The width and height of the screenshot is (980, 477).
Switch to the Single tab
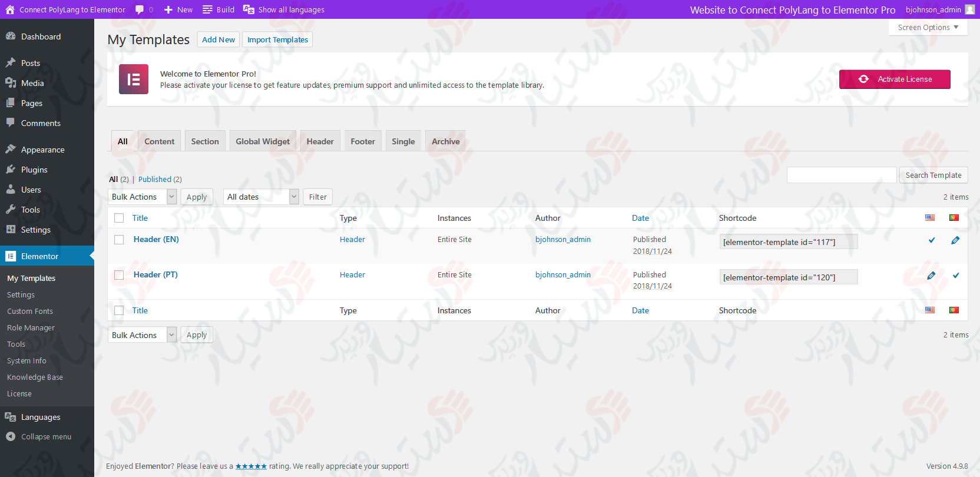(x=403, y=141)
